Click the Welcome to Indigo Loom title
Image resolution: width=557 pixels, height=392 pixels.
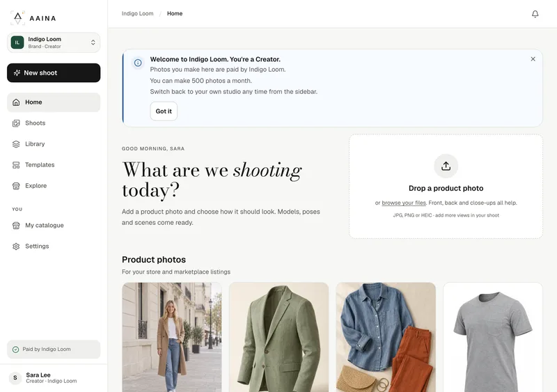pyautogui.click(x=215, y=59)
